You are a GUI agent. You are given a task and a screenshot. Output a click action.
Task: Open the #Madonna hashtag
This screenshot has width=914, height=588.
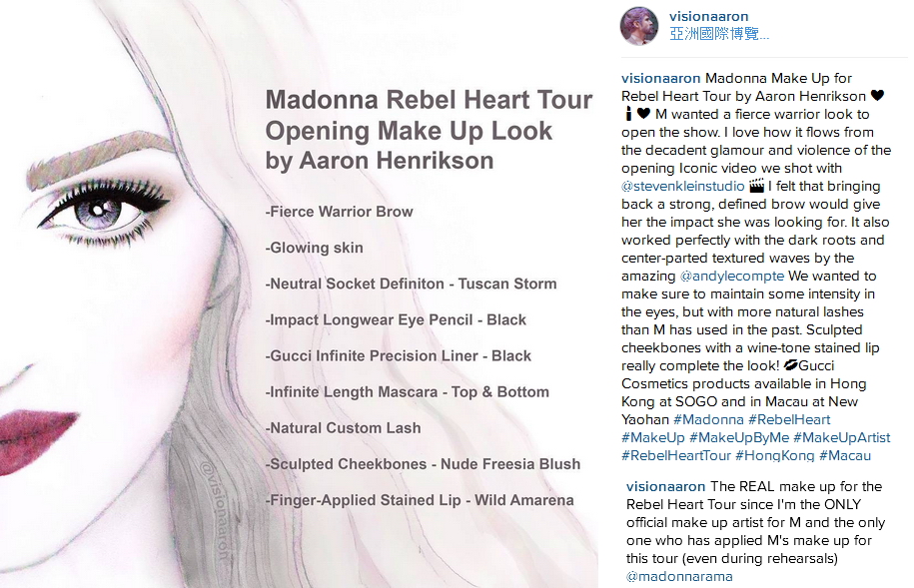(x=708, y=419)
